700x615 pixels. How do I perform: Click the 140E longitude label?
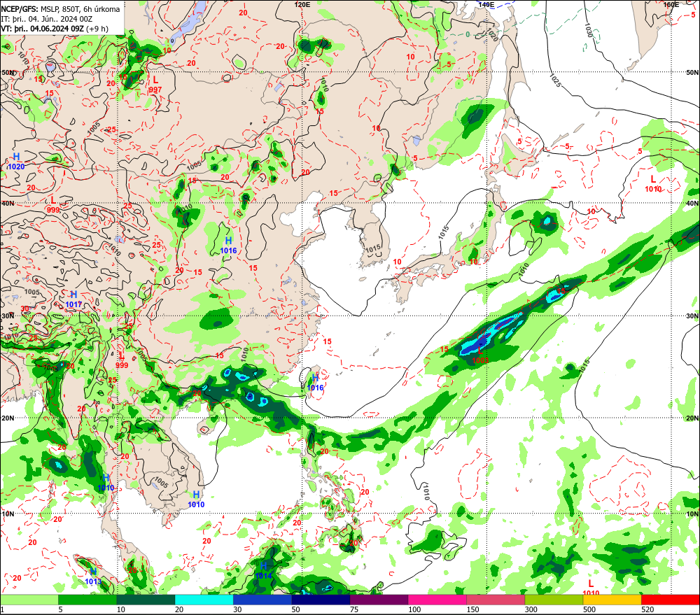click(486, 5)
